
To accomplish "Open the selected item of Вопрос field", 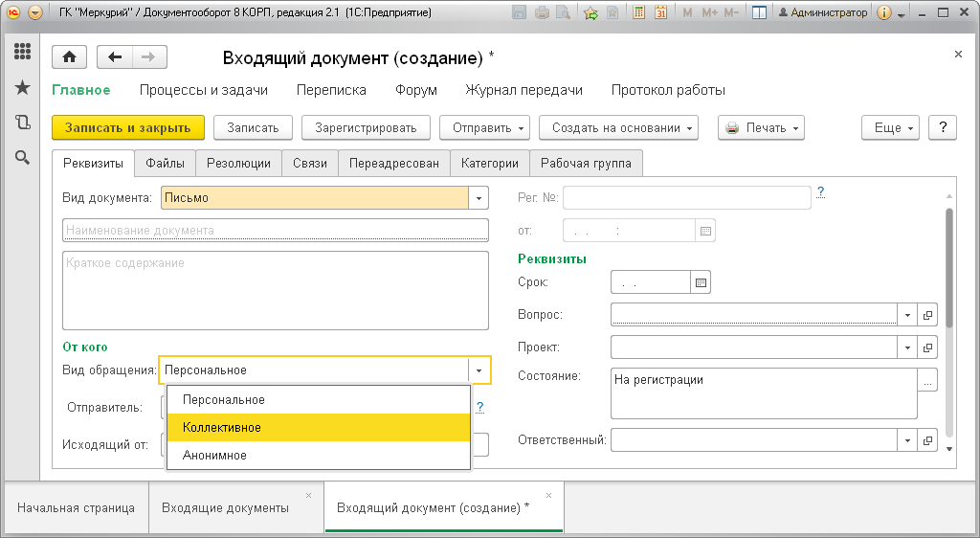I will [927, 315].
